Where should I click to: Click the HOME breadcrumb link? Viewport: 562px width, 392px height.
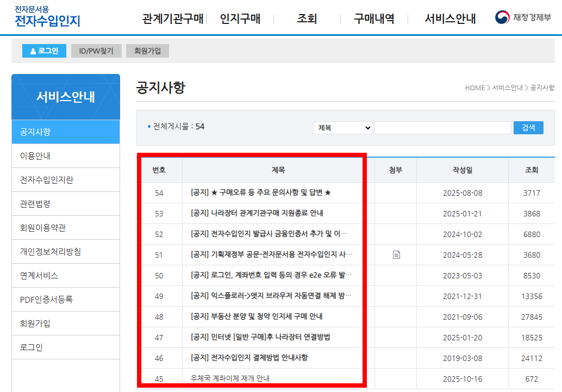475,88
